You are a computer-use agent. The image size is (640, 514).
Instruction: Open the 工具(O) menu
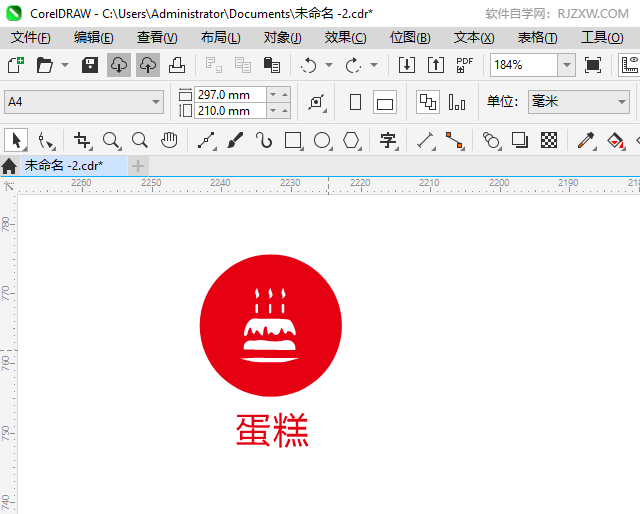click(x=602, y=38)
